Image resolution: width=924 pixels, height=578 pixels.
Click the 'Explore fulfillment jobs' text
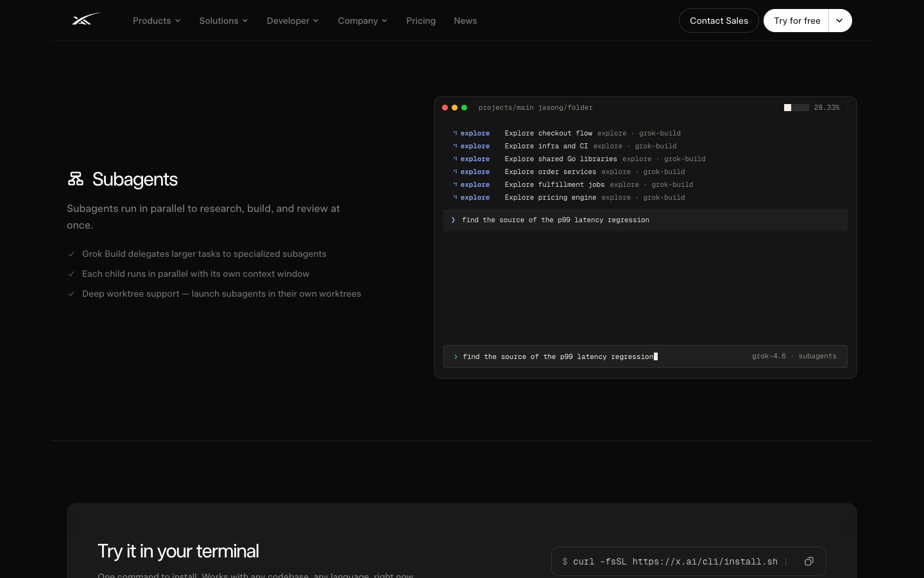pyautogui.click(x=555, y=185)
